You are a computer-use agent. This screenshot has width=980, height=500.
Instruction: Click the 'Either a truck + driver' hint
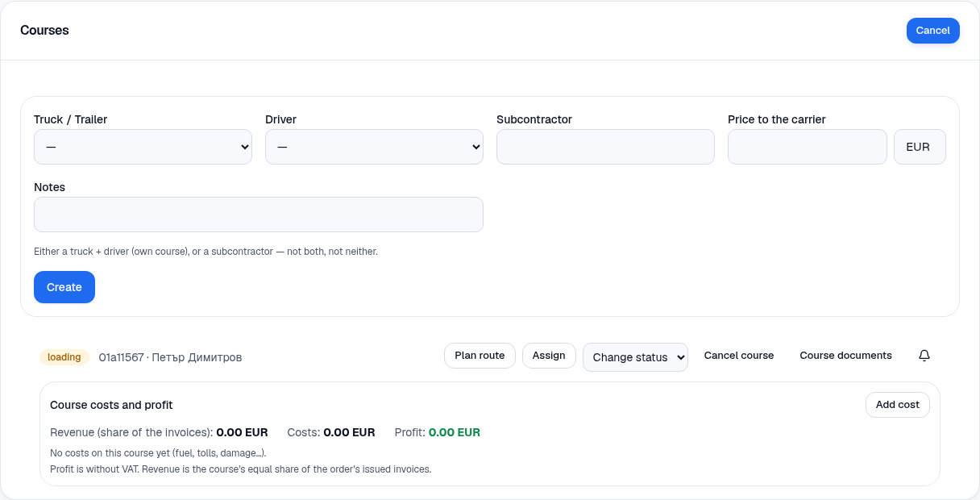[206, 252]
